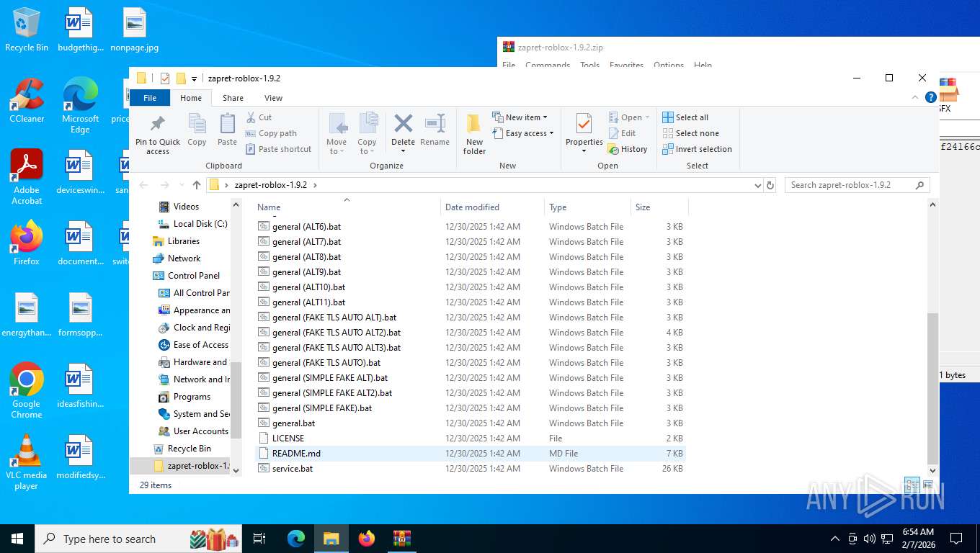This screenshot has width=980, height=553.
Task: Switch to the Home ribbon tab
Action: [x=191, y=98]
